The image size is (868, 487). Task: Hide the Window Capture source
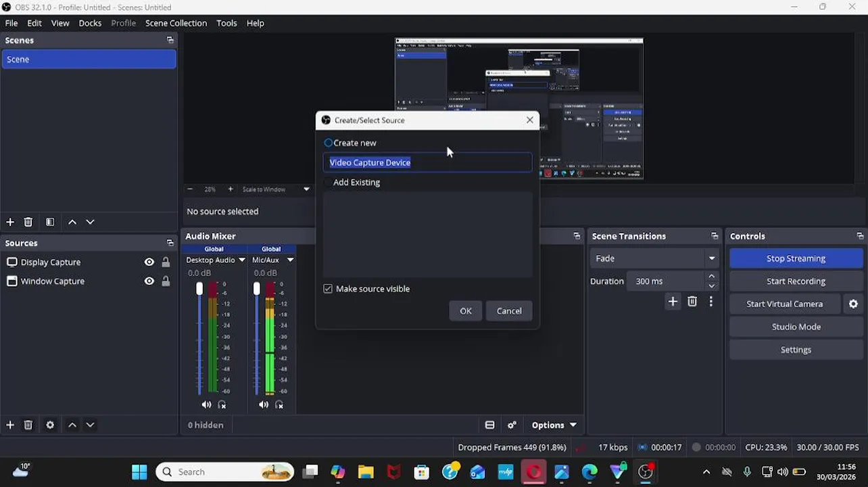point(149,281)
